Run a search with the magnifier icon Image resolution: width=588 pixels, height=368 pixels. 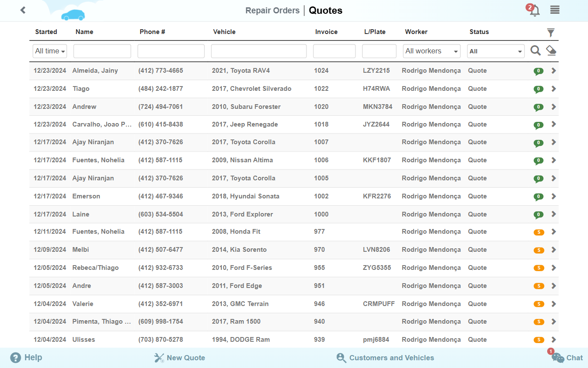[x=535, y=50]
